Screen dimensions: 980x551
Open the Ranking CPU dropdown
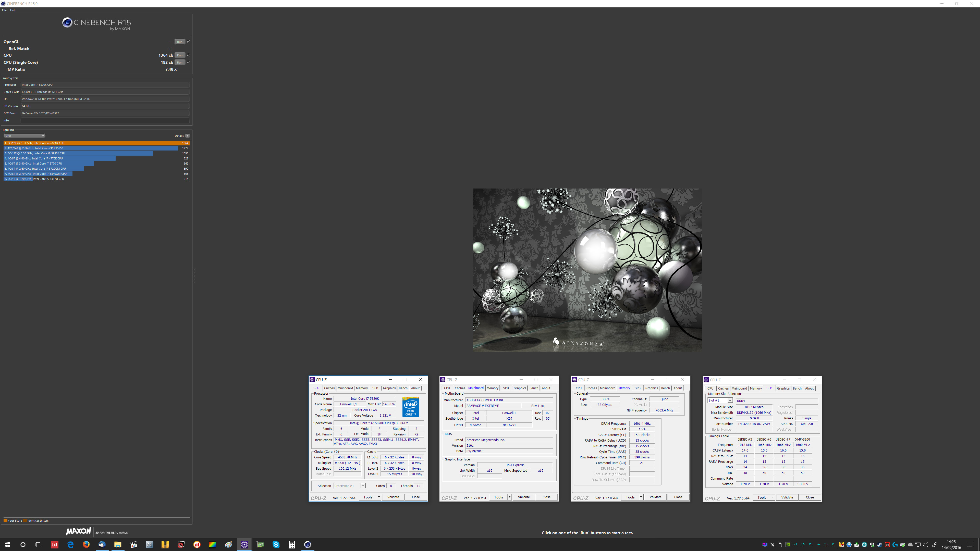coord(24,136)
